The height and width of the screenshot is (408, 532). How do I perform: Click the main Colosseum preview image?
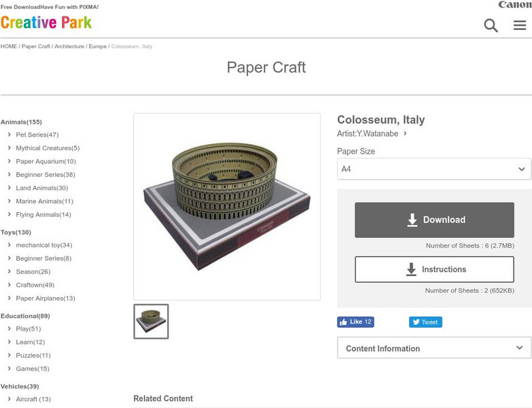click(x=227, y=207)
